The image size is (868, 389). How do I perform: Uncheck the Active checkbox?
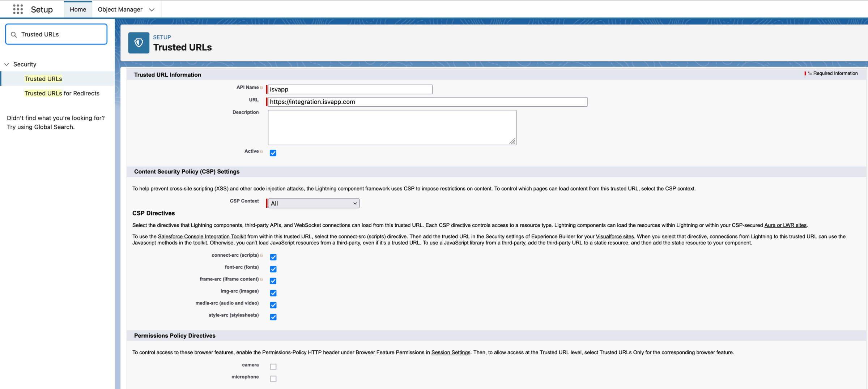click(273, 153)
